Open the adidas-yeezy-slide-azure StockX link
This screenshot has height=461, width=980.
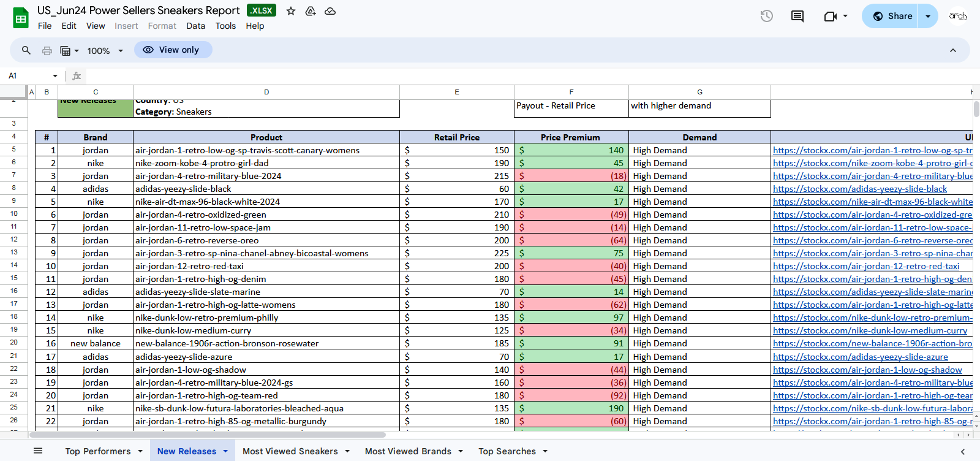tap(861, 357)
